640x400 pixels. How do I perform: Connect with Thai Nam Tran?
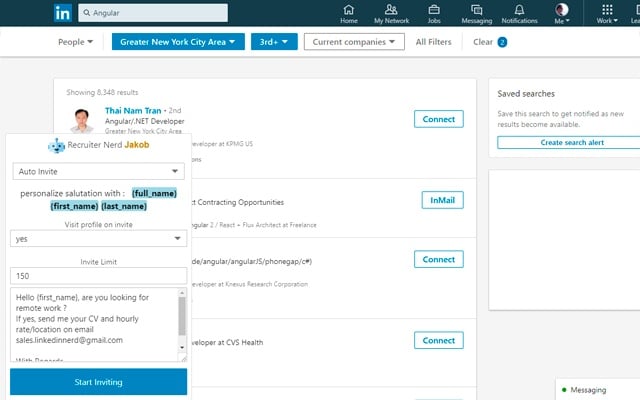439,119
